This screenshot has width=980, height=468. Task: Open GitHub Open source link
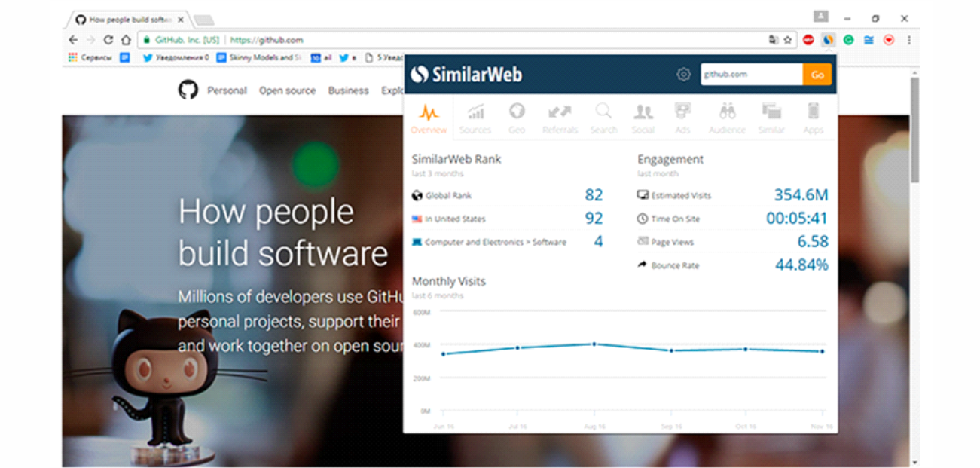287,90
